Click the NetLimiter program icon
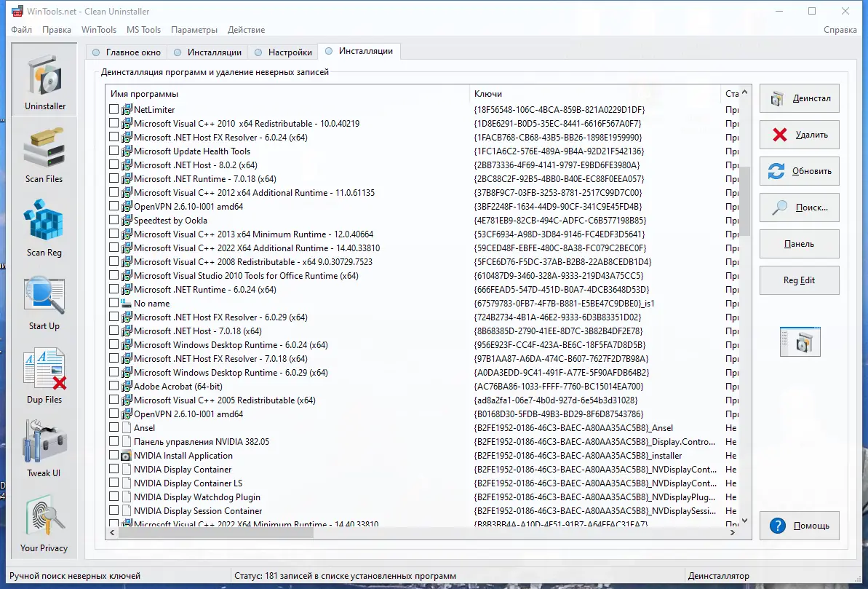This screenshot has width=868, height=589. coord(126,110)
